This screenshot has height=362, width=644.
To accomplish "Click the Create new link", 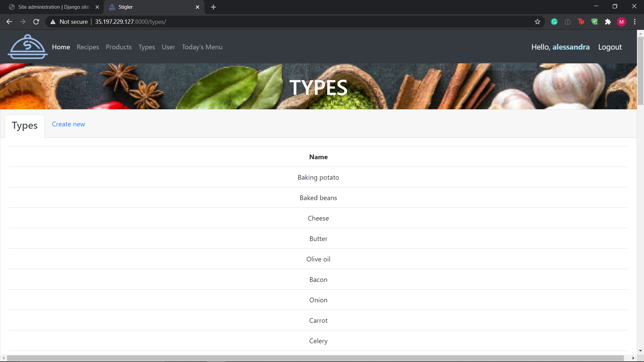I will click(x=68, y=124).
